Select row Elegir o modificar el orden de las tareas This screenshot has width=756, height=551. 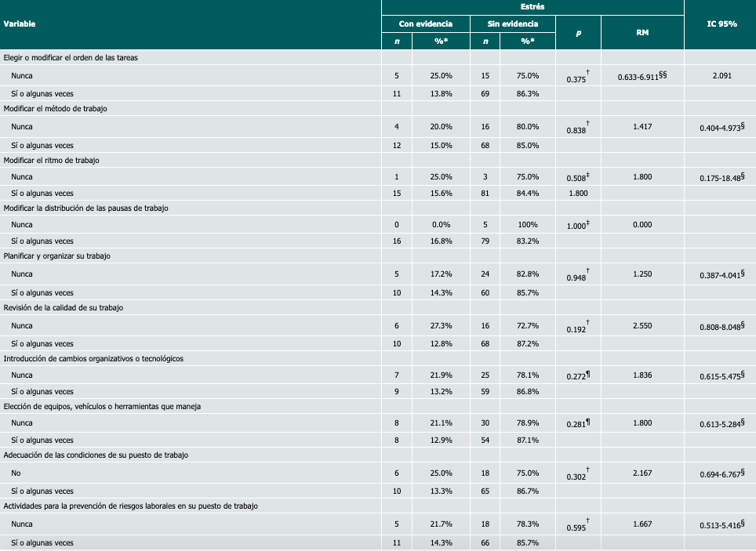(x=71, y=58)
